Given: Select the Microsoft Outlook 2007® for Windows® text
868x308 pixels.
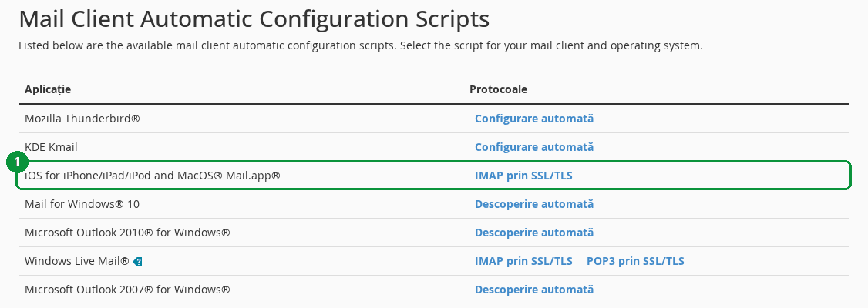Looking at the screenshot, I should [x=127, y=290].
